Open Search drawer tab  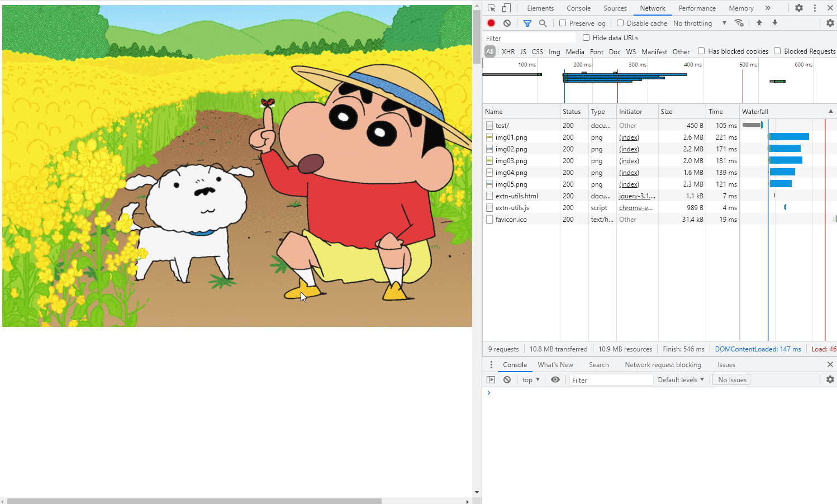(598, 364)
